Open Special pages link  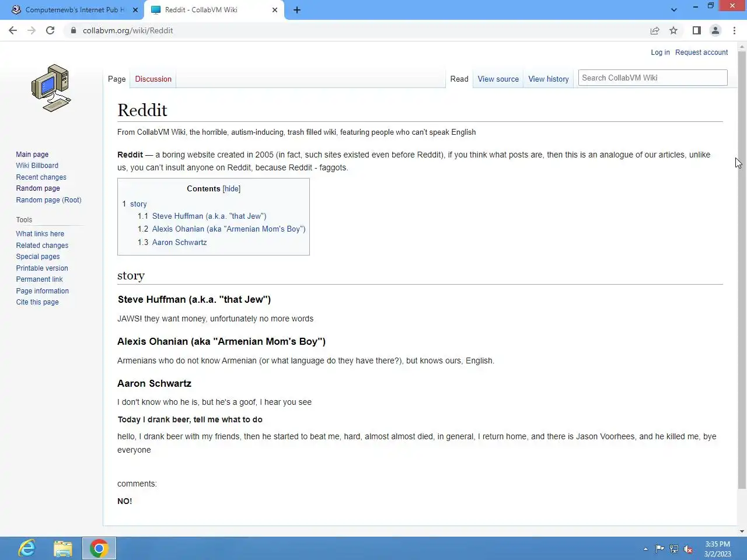pyautogui.click(x=38, y=257)
